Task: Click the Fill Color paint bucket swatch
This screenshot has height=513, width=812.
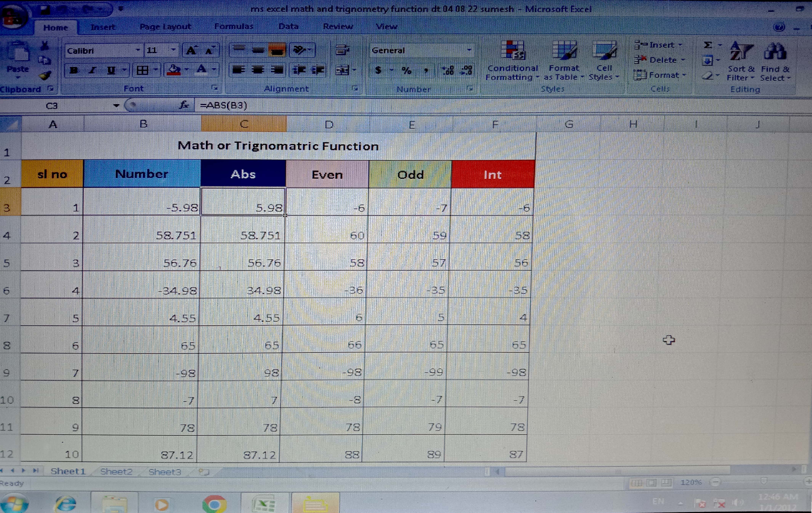Action: coord(174,70)
